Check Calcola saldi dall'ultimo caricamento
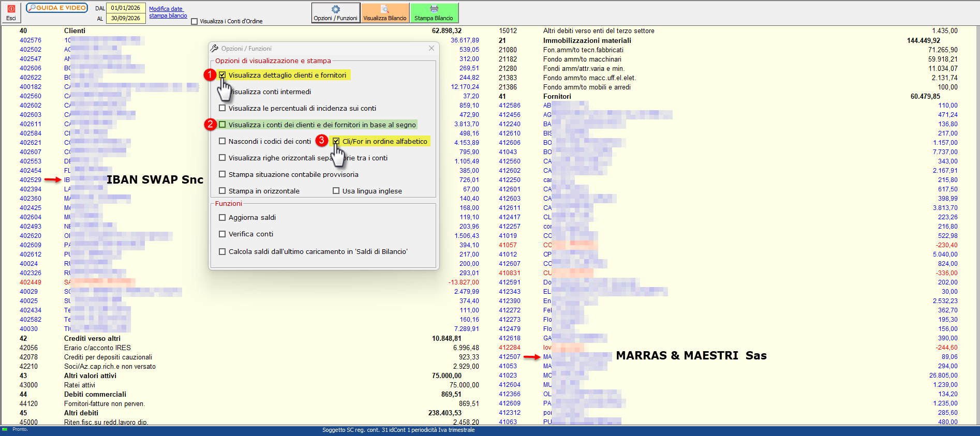980x436 pixels. point(222,252)
